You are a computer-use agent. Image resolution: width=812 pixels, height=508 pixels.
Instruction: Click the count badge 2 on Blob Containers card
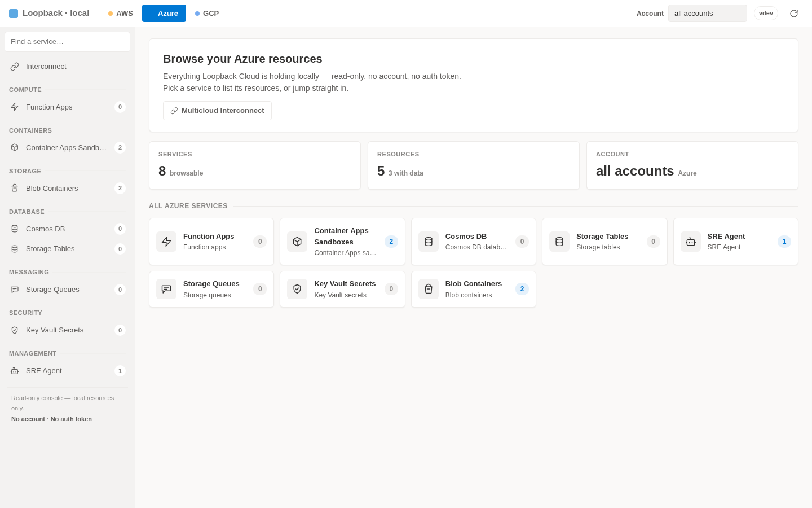point(522,289)
